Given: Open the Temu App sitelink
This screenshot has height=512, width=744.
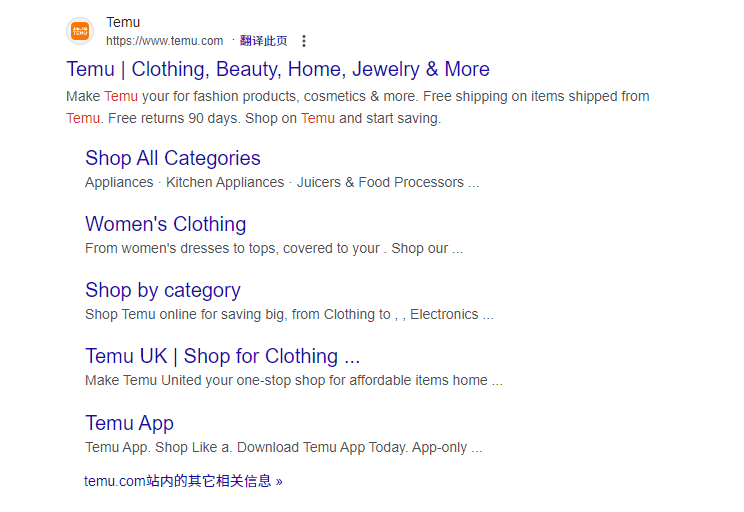Looking at the screenshot, I should (x=130, y=423).
